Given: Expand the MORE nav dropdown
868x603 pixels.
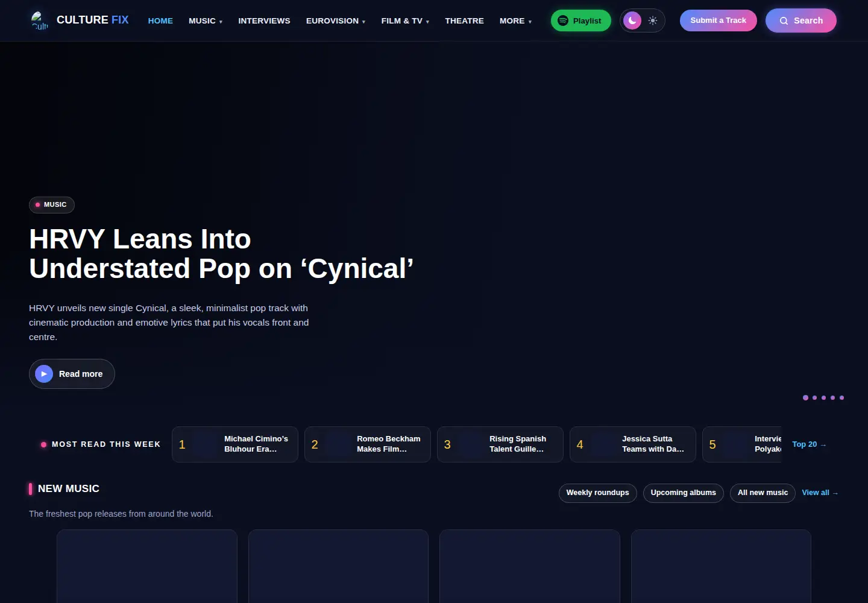Looking at the screenshot, I should [515, 21].
